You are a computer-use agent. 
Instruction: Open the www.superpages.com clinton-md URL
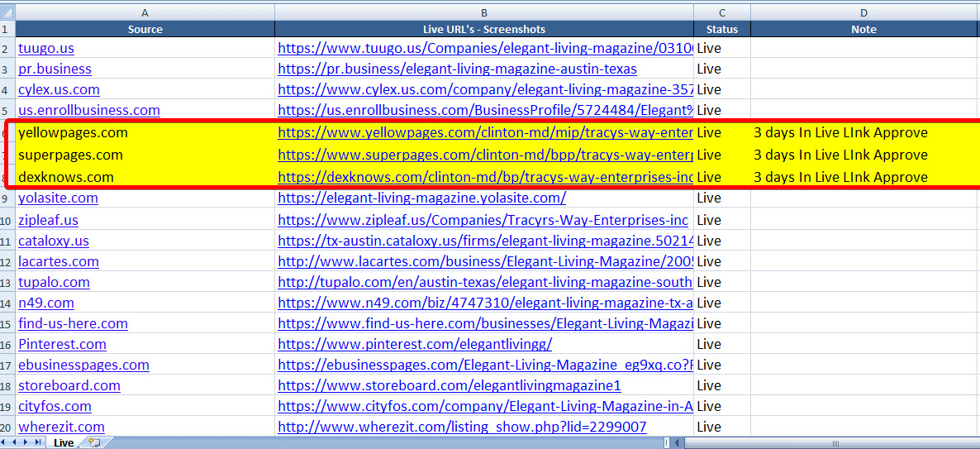pyautogui.click(x=485, y=155)
